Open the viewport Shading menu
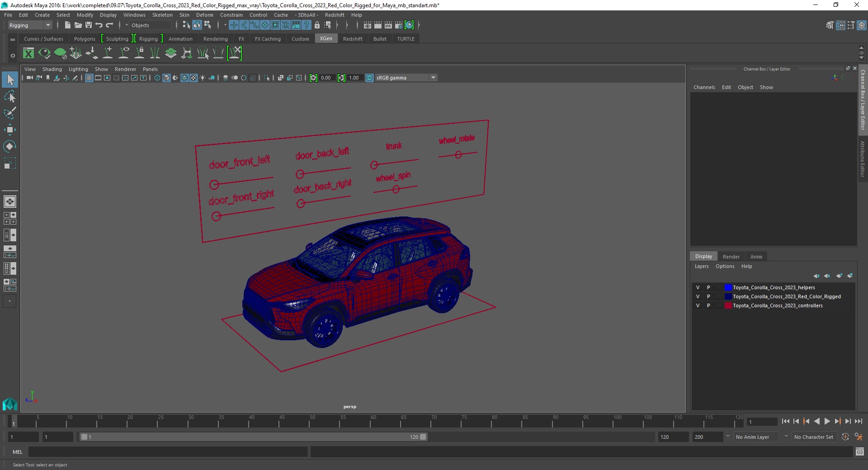 tap(52, 69)
